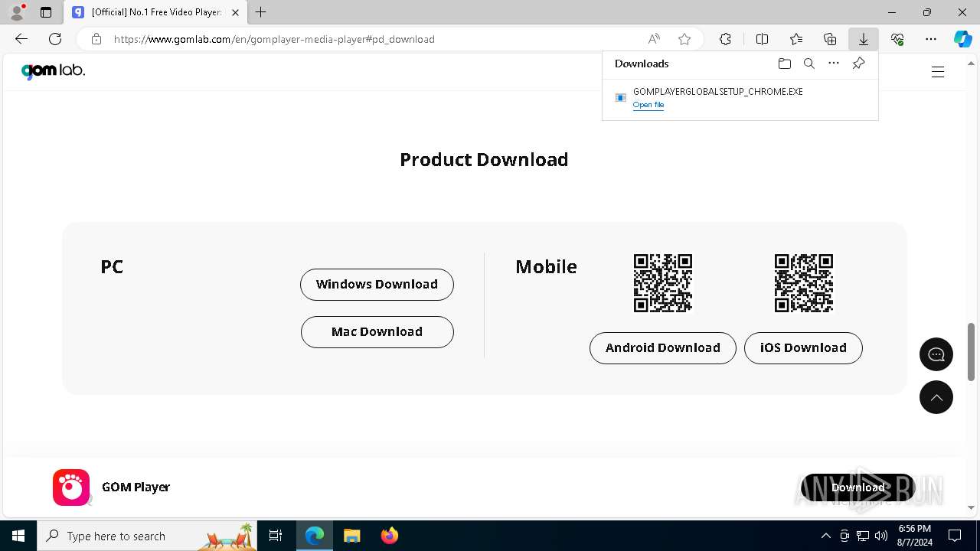Open the tab actions menu icon
The height and width of the screenshot is (551, 980).
click(x=46, y=12)
